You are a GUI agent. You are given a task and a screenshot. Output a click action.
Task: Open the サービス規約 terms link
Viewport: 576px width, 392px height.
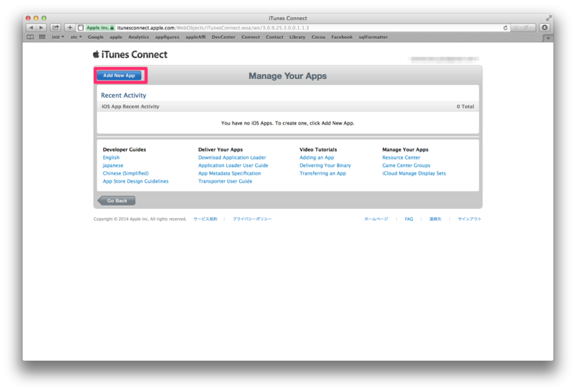[205, 219]
